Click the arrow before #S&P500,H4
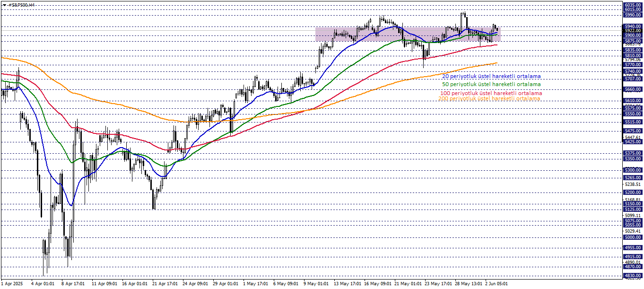 (3, 5)
